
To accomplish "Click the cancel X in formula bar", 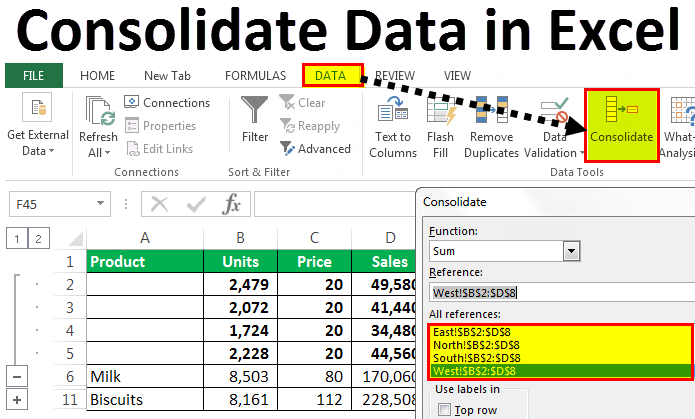I will pyautogui.click(x=160, y=204).
